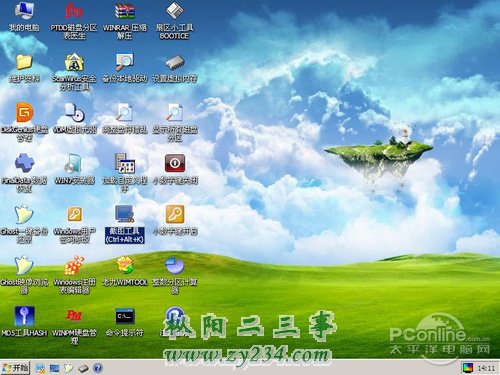Open the show all disk partitions icon
This screenshot has width=500, height=375.
click(x=174, y=113)
